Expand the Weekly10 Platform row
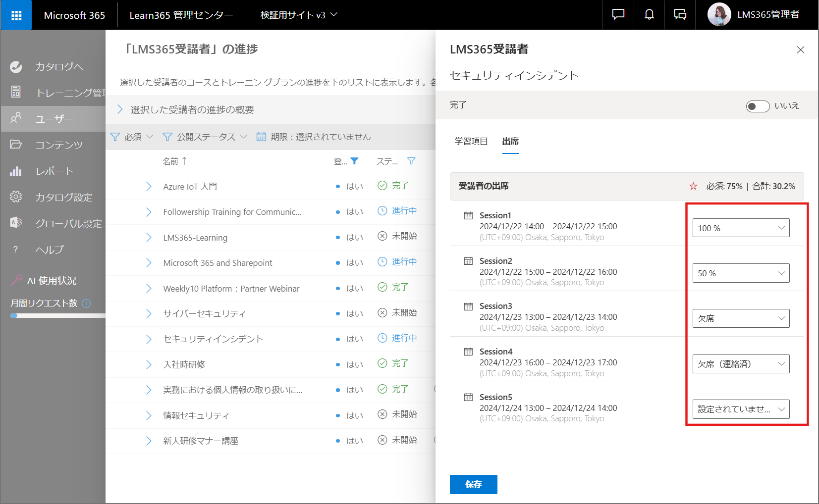This screenshot has width=819, height=504. 149,289
